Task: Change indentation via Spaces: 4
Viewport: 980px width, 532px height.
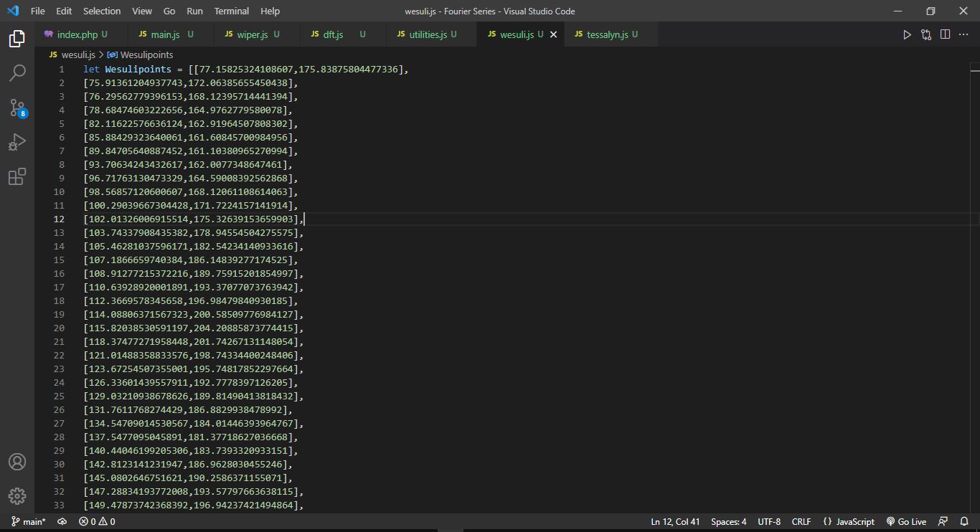Action: coord(728,522)
